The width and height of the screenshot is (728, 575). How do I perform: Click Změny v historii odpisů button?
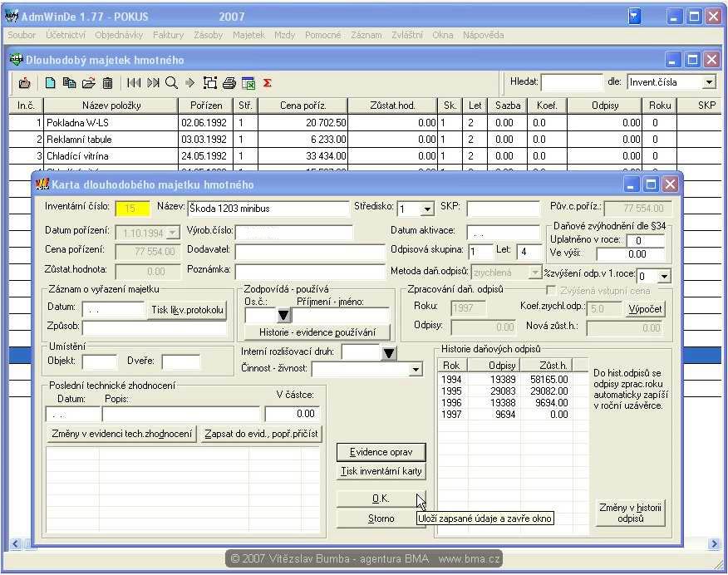[x=630, y=513]
